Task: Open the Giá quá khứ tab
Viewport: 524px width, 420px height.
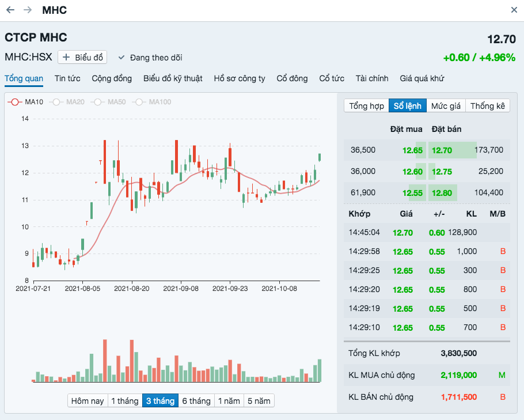Action: 422,78
